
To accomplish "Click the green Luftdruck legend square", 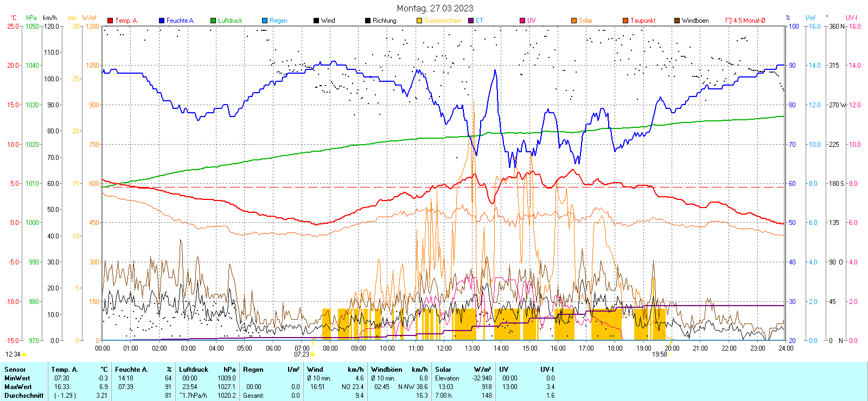I will click(x=213, y=21).
